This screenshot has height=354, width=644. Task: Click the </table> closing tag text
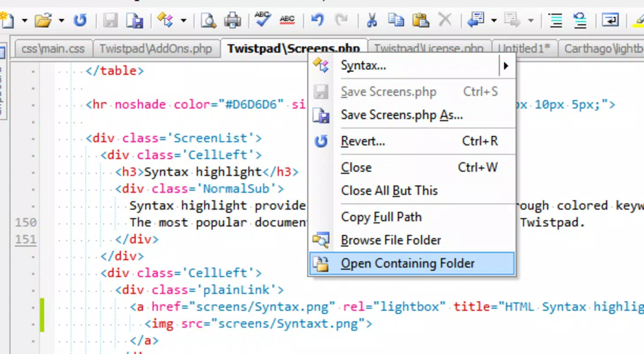pos(114,70)
